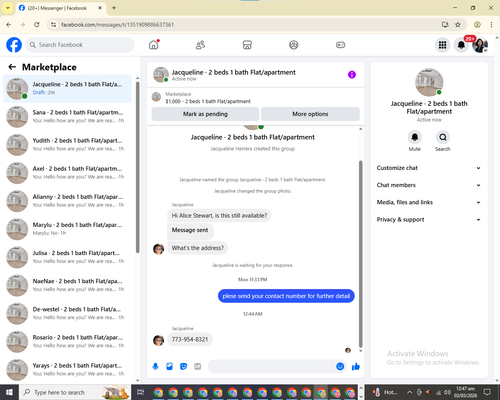Open the Home feed icon
This screenshot has height=400, width=500.
154,45
